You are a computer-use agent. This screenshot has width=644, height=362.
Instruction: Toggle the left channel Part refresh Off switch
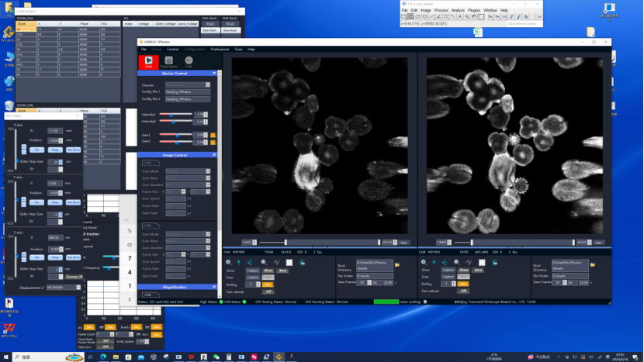pyautogui.click(x=268, y=291)
